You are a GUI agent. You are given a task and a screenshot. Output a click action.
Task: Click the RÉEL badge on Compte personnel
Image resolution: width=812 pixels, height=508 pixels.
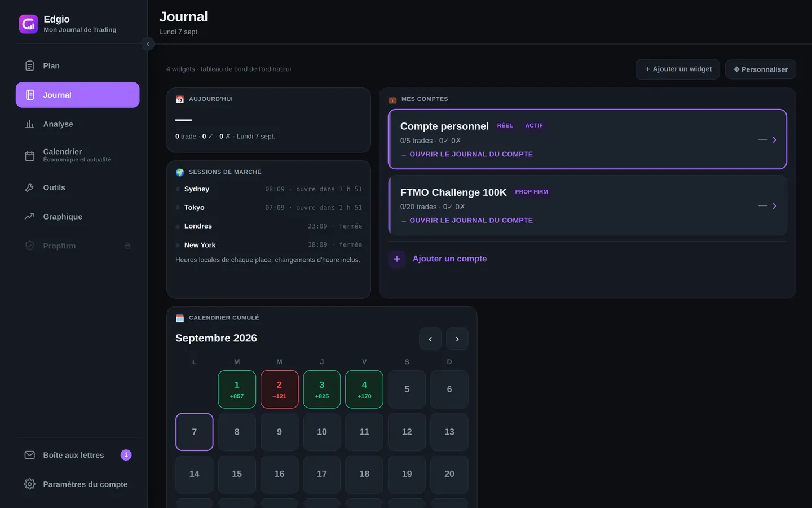(x=505, y=125)
